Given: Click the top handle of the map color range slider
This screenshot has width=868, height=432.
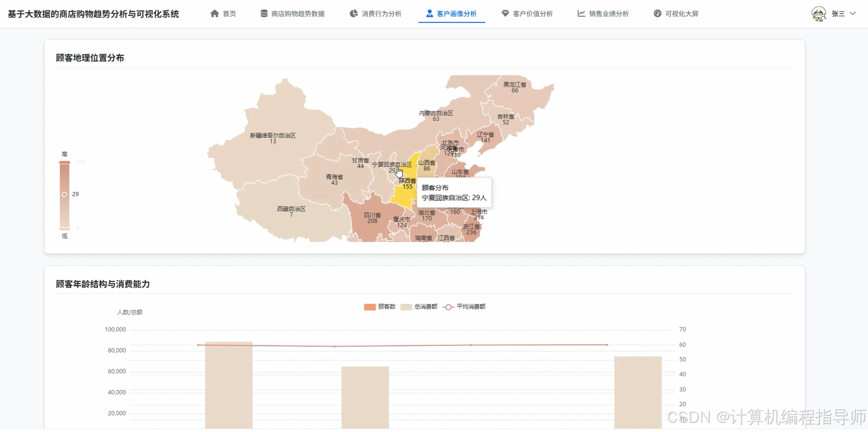Looking at the screenshot, I should coord(64,162).
